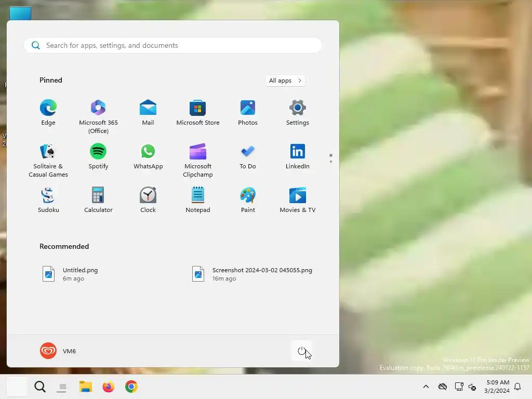Viewport: 532px width, 399px height.
Task: Launch the To Do app
Action: [248, 157]
